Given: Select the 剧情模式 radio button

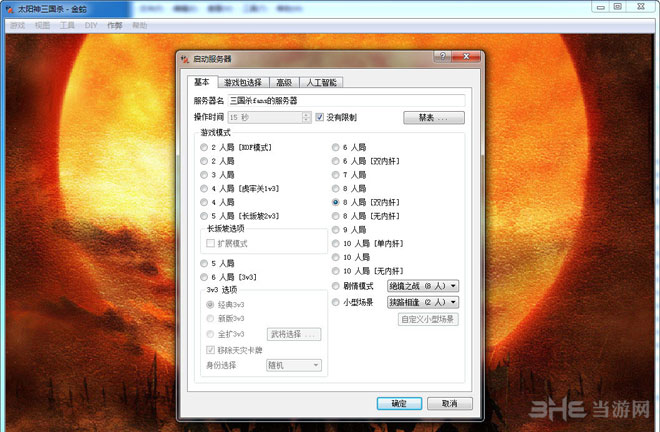Looking at the screenshot, I should (337, 285).
